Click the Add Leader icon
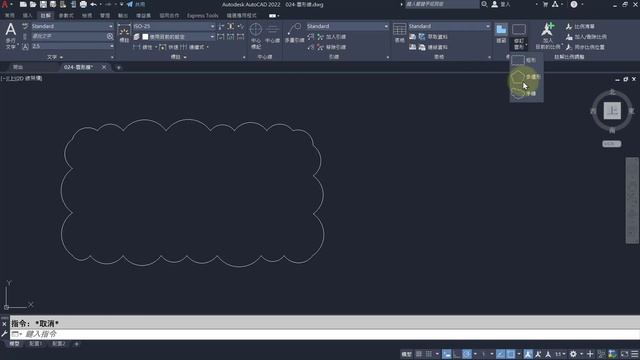The height and width of the screenshot is (360, 640). click(320, 37)
